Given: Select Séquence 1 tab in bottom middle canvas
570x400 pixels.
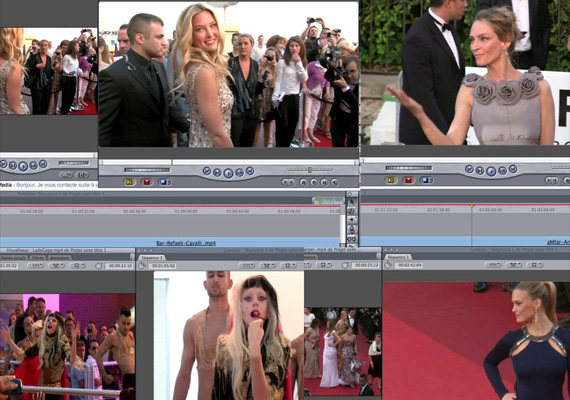Looking at the screenshot, I should (x=152, y=257).
